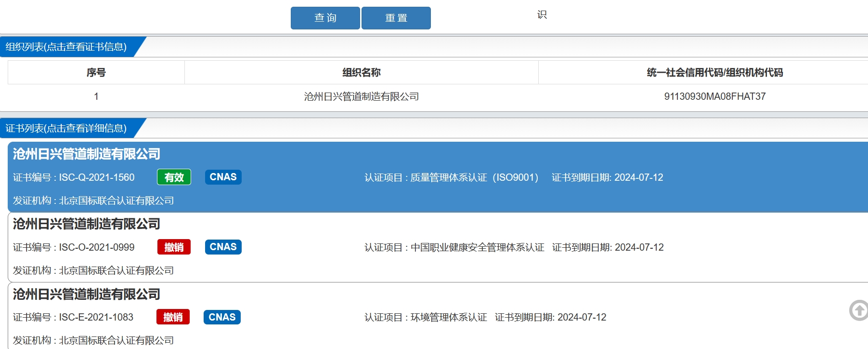
Task: Click the 统一社会信用代码/组织机构代码 column header
Action: [x=715, y=72]
